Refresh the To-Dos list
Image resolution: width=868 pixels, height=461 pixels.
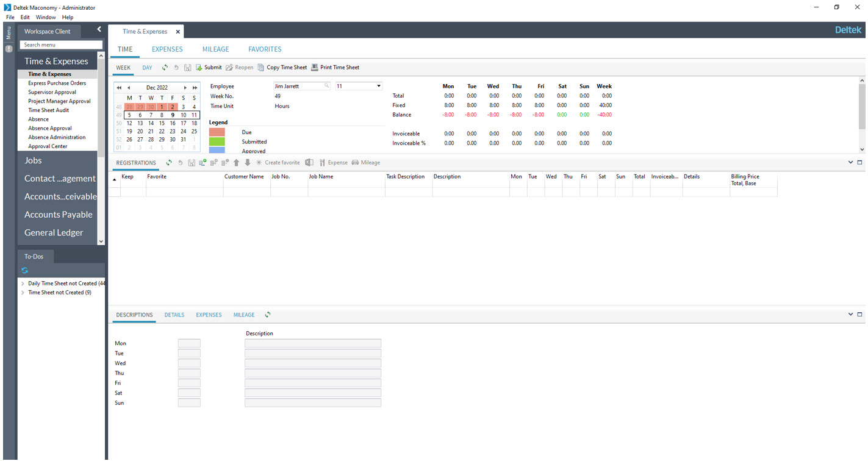(24, 270)
